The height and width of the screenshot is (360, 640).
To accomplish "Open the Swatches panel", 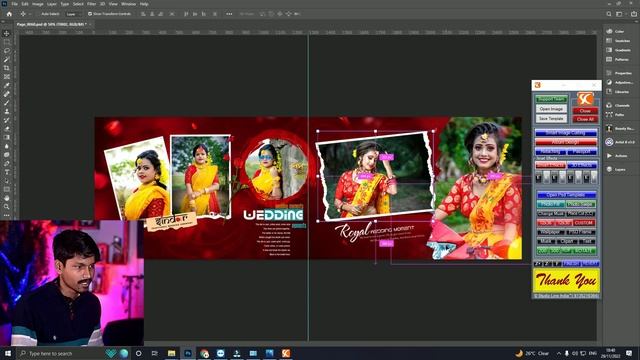I will coord(618,41).
